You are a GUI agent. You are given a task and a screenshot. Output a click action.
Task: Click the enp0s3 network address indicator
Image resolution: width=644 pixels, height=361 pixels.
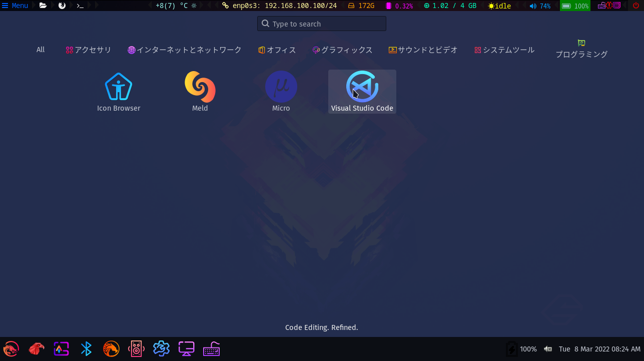(x=280, y=6)
